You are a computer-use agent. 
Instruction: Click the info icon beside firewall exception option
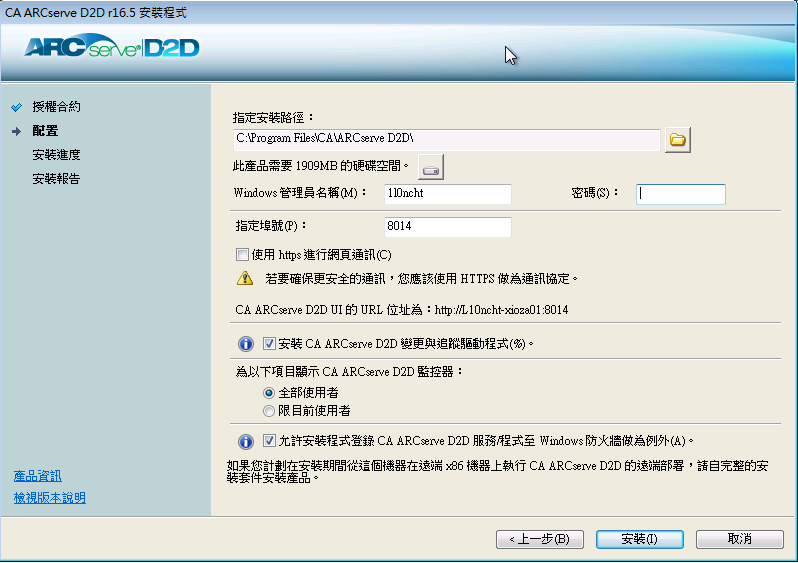point(246,441)
